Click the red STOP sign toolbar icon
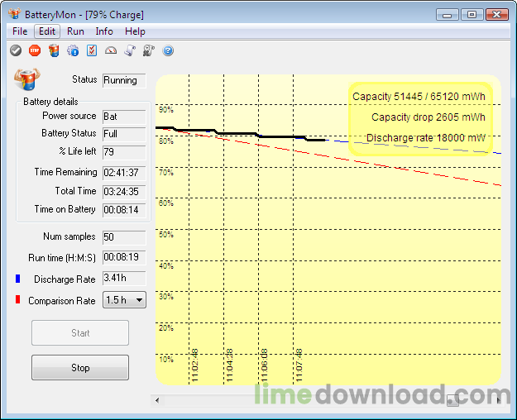 tap(35, 50)
